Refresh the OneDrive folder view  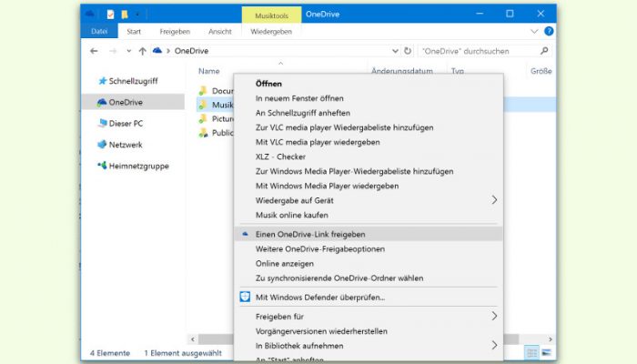[408, 51]
